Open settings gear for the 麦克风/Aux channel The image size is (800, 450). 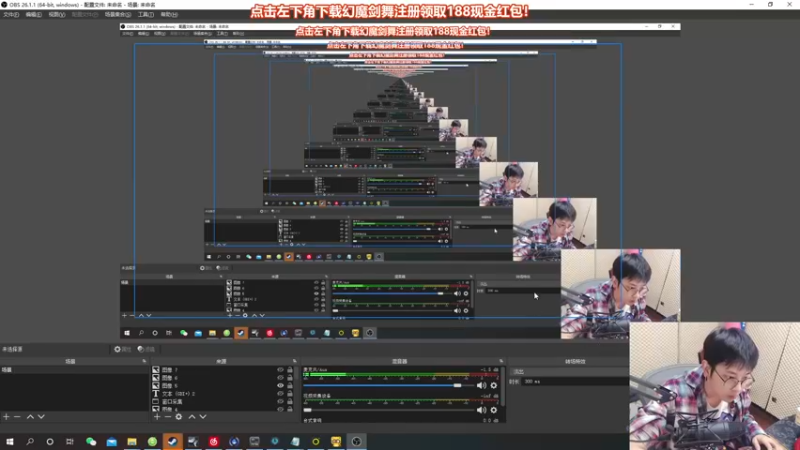493,385
